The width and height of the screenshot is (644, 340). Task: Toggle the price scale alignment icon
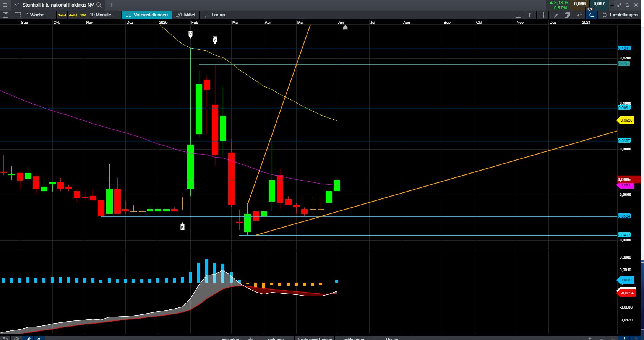pos(518,15)
